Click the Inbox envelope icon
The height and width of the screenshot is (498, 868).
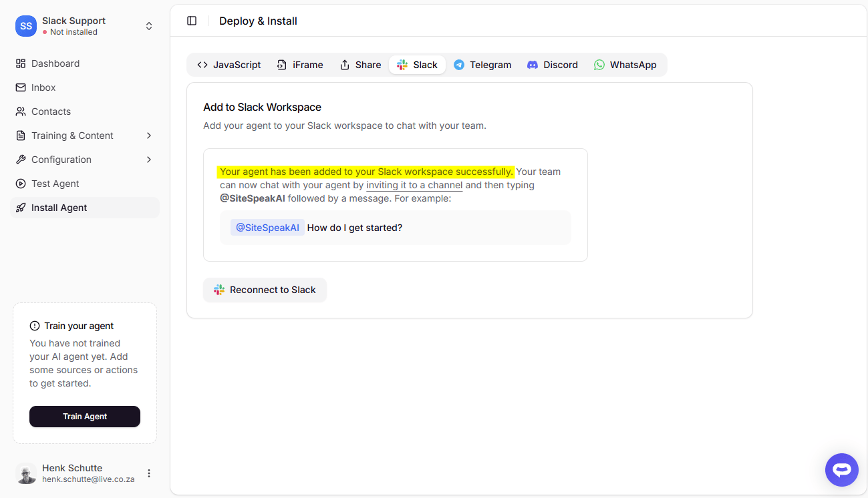tap(21, 87)
